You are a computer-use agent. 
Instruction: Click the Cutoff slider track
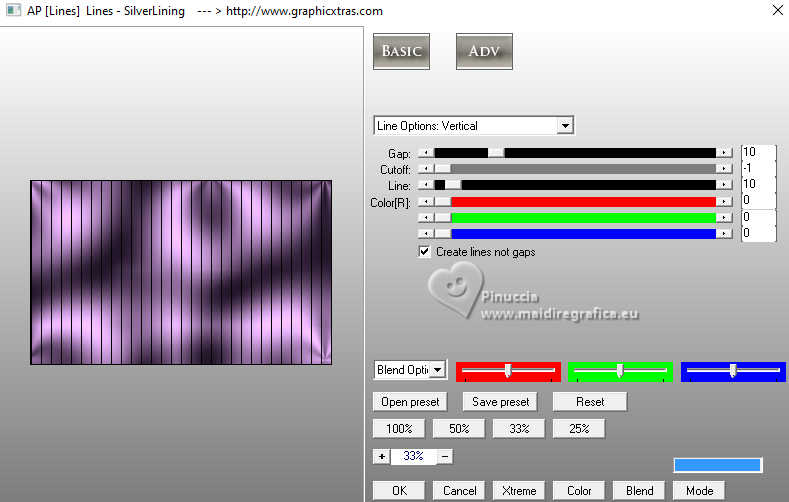[575, 169]
